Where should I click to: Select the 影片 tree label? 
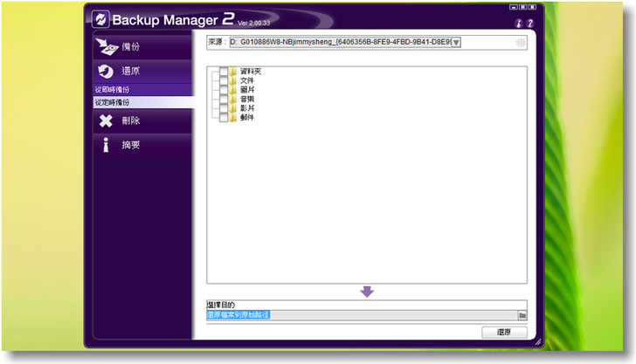(247, 108)
